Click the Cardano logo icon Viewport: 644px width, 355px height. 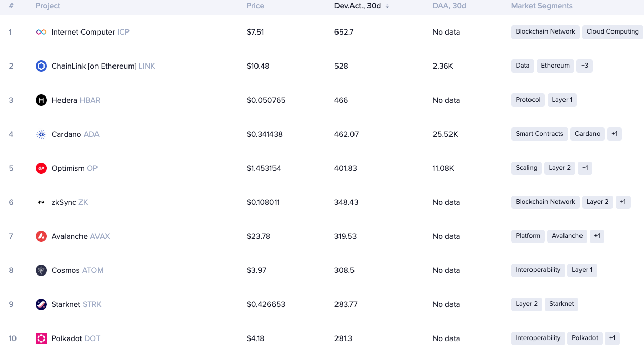click(x=41, y=134)
